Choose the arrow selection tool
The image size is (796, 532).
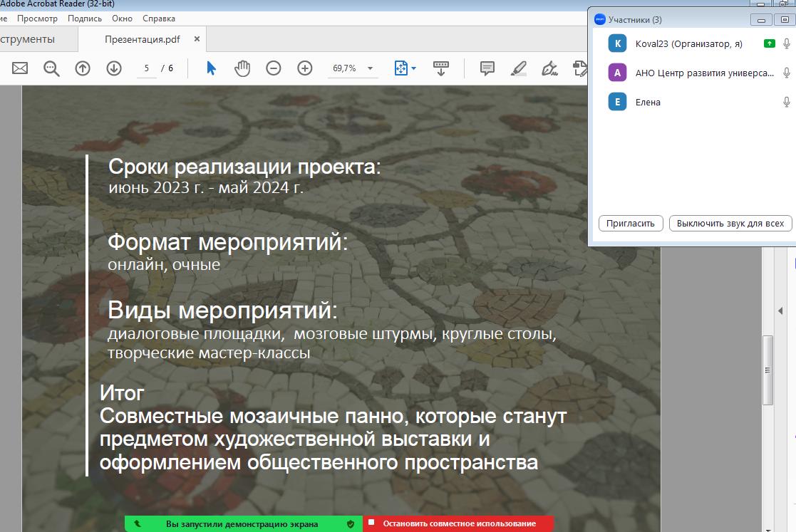point(211,68)
